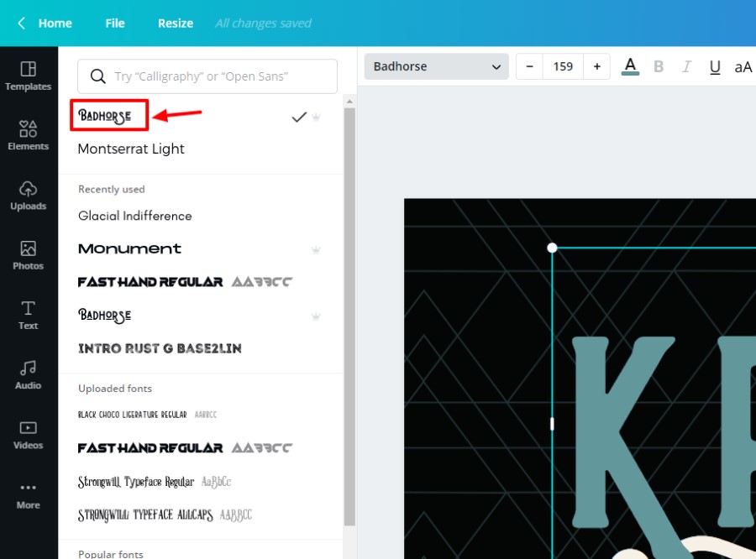Viewport: 756px width, 559px height.
Task: Select the Monument font
Action: [x=129, y=248]
